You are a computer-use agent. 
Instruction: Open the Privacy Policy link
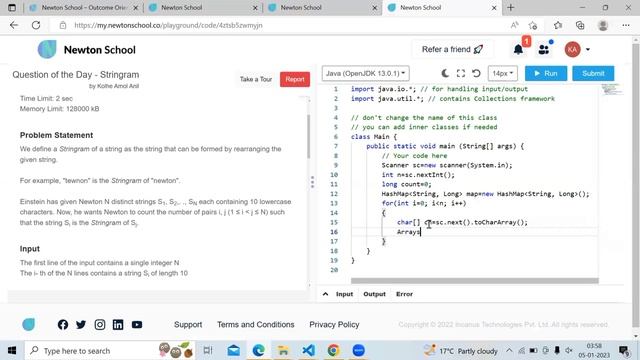(334, 324)
